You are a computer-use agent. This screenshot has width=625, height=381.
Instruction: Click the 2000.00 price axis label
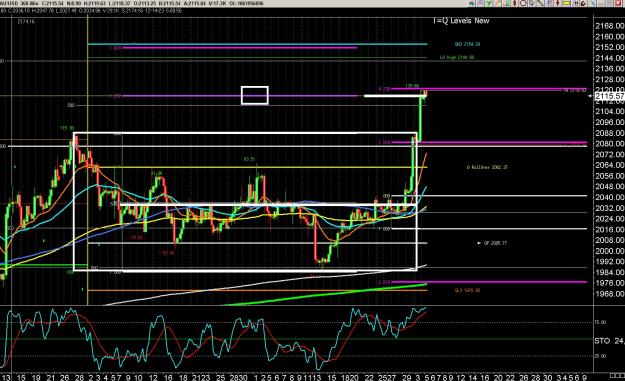coord(609,251)
